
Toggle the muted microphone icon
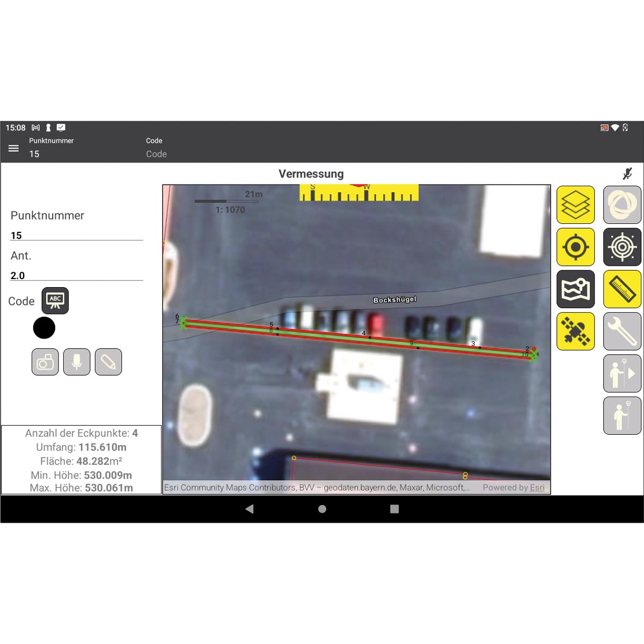point(627,174)
